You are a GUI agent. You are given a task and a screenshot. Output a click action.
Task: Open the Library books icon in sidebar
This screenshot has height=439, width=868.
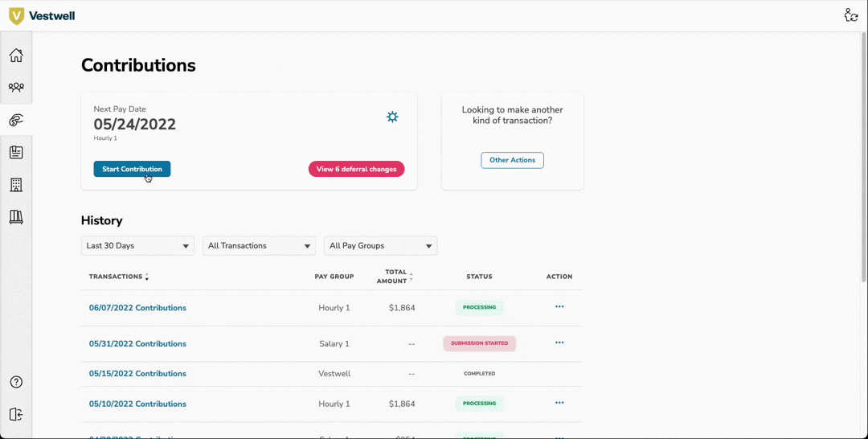(16, 217)
